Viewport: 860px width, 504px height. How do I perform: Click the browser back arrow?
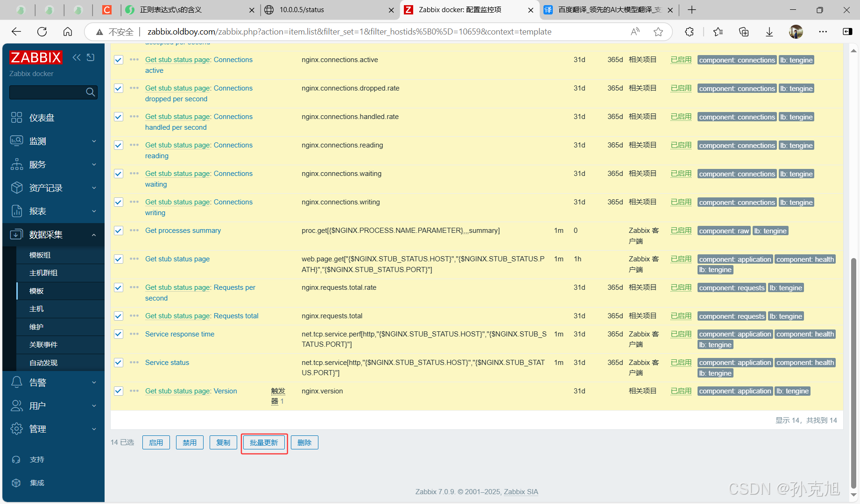click(16, 32)
